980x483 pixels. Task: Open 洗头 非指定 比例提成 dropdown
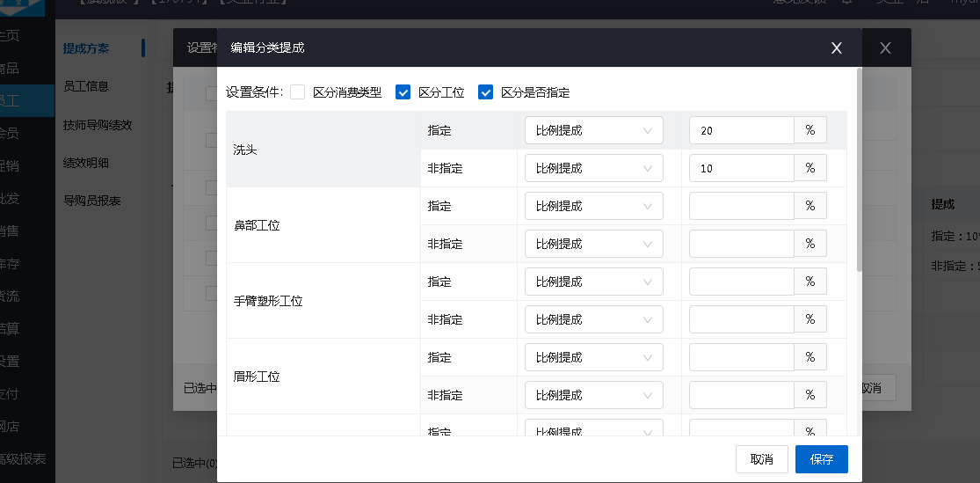594,168
